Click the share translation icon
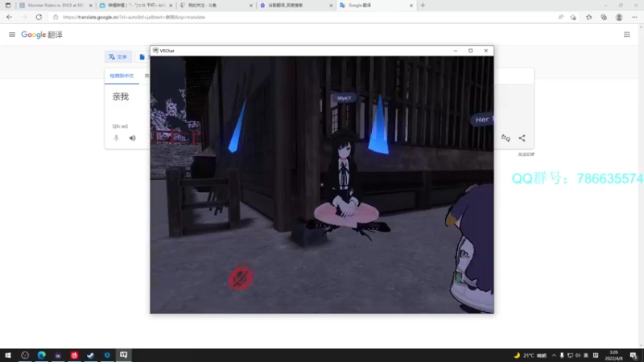This screenshot has height=362, width=644. (522, 138)
